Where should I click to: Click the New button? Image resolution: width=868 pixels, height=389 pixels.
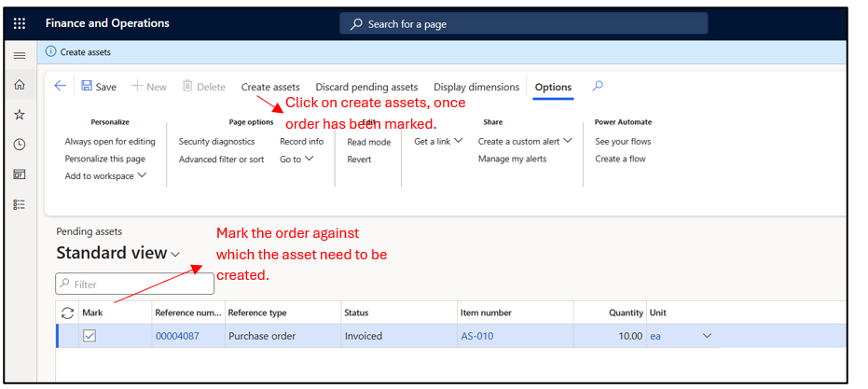149,87
